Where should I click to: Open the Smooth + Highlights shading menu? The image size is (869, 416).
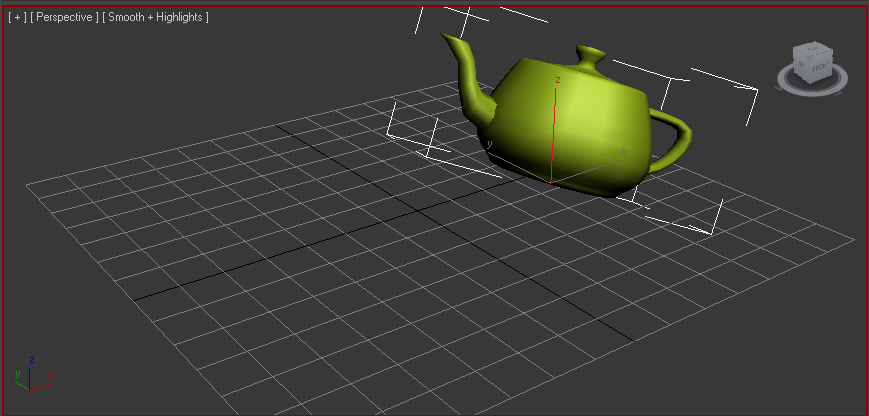[156, 17]
